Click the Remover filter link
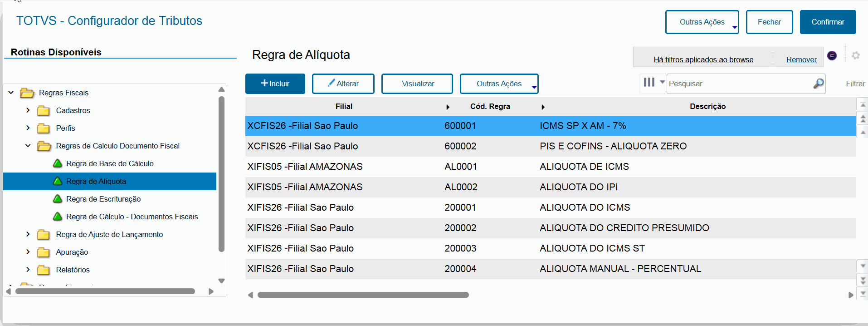The image size is (868, 326). [801, 59]
